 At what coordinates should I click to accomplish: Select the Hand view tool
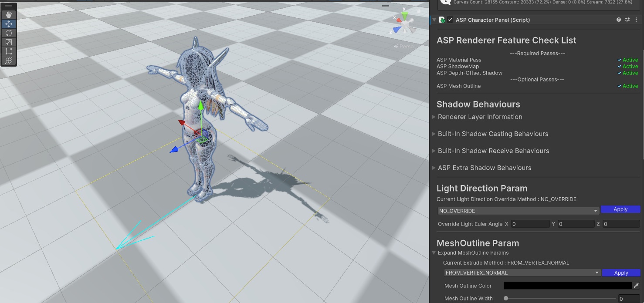pyautogui.click(x=9, y=15)
